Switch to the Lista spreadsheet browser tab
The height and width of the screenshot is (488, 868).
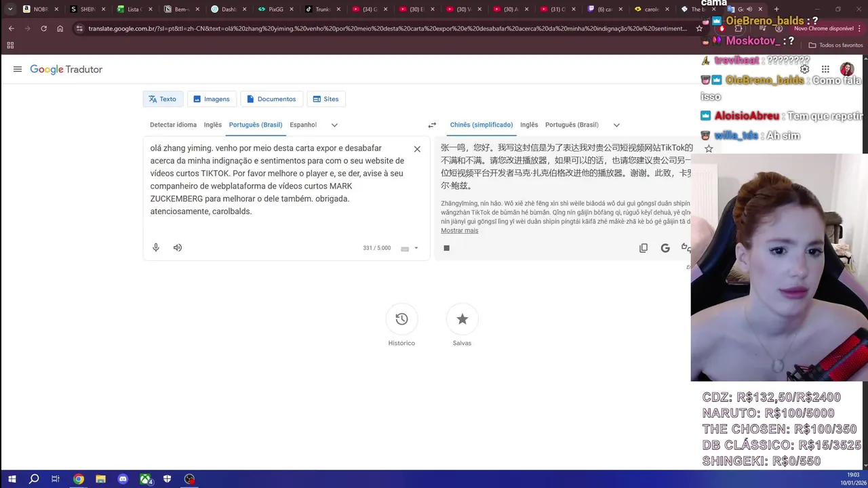tap(135, 9)
